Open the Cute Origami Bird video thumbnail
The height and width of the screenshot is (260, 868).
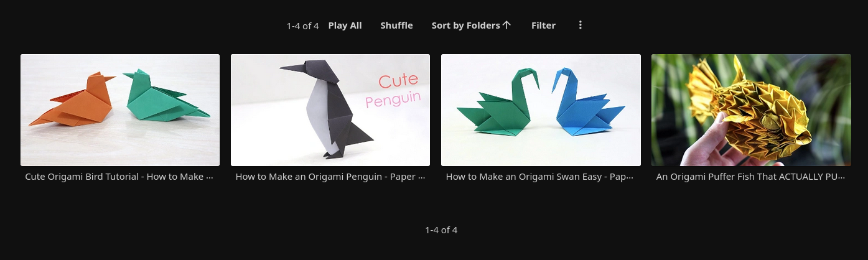[120, 110]
